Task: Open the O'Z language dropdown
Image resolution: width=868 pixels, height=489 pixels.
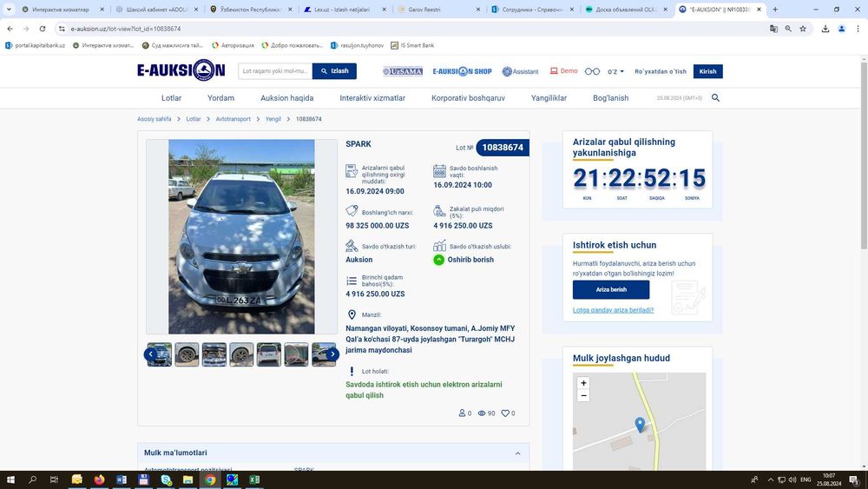Action: (x=615, y=71)
